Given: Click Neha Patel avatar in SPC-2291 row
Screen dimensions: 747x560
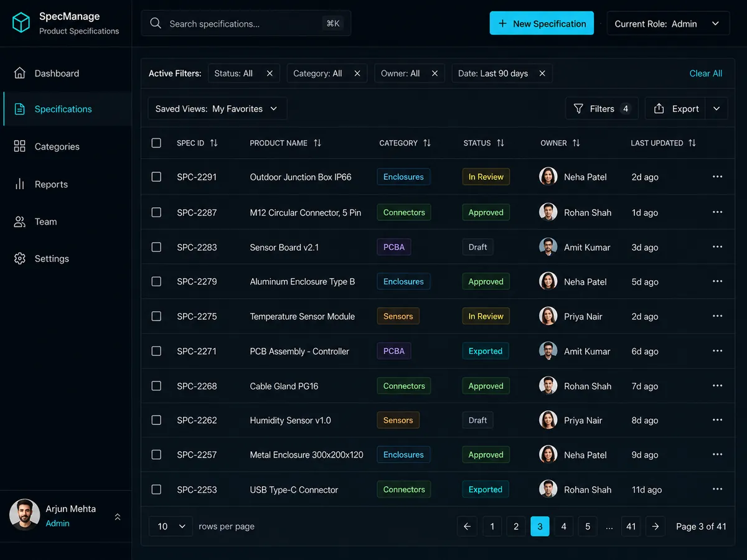Looking at the screenshot, I should coord(548,177).
